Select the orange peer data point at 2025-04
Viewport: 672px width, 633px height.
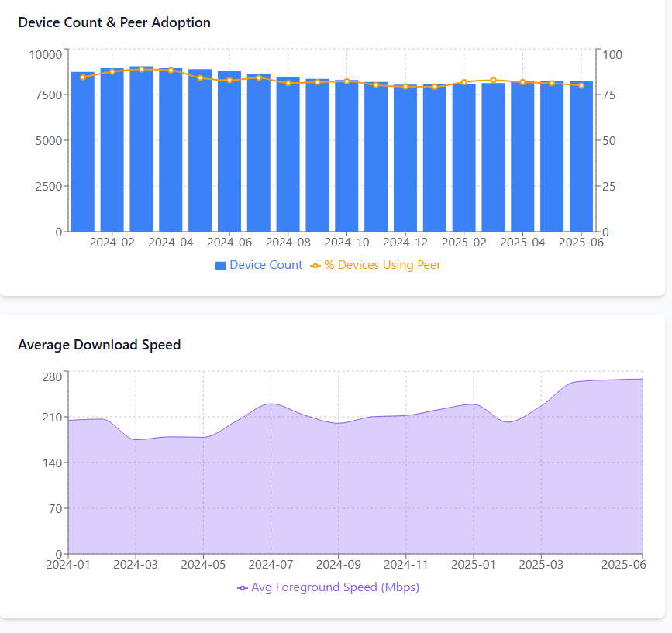522,82
